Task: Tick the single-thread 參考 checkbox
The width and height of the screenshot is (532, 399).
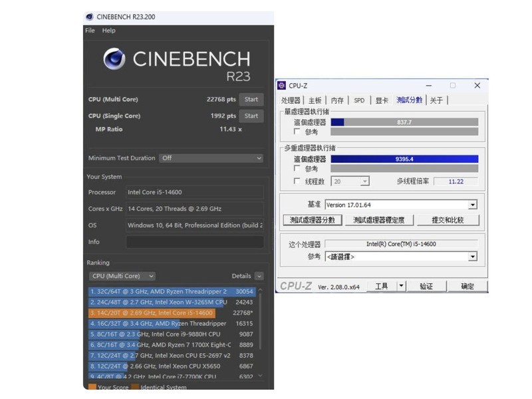Action: [x=297, y=131]
